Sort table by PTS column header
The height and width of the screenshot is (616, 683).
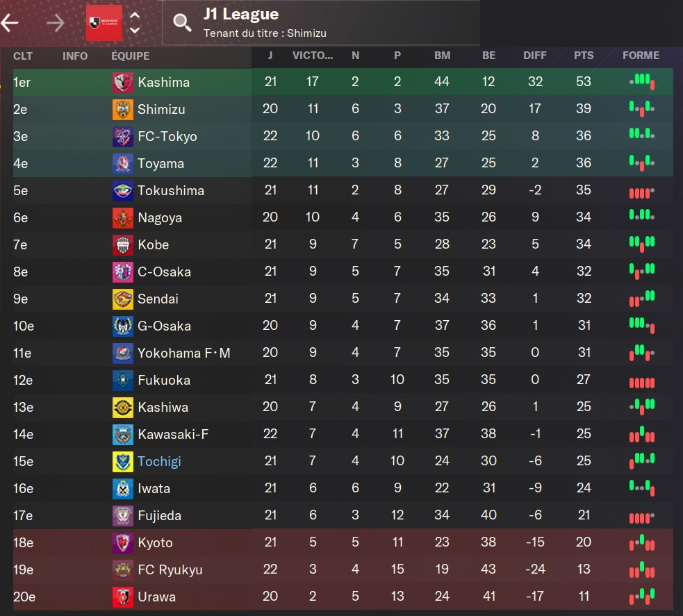pyautogui.click(x=584, y=56)
